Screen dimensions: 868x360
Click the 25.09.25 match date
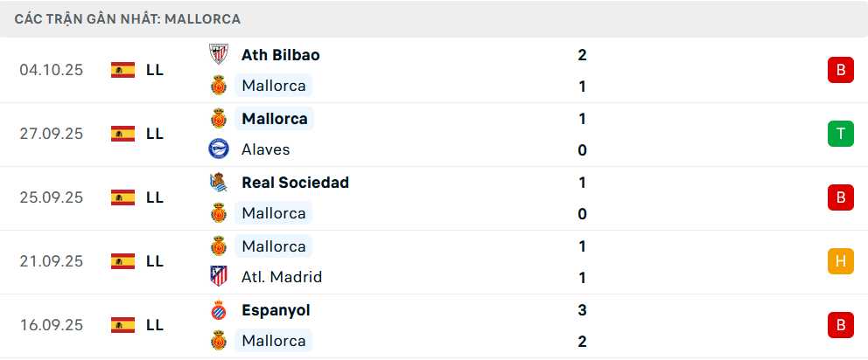[51, 197]
